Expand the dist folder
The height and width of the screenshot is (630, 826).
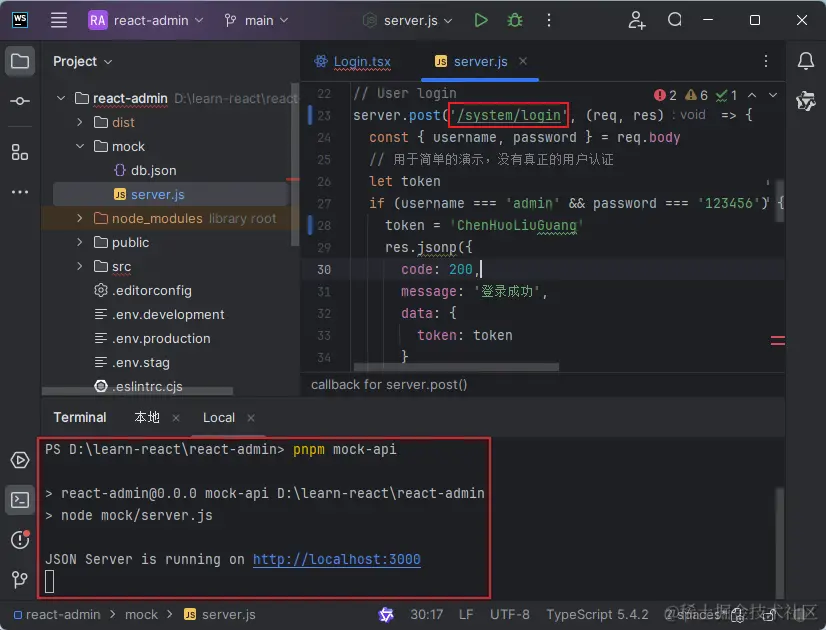tap(80, 122)
